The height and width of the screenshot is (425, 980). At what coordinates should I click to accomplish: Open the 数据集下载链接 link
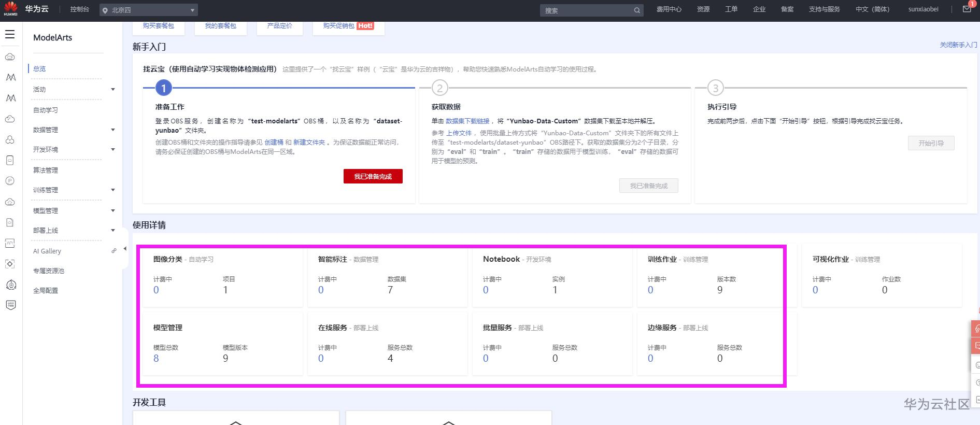[467, 121]
